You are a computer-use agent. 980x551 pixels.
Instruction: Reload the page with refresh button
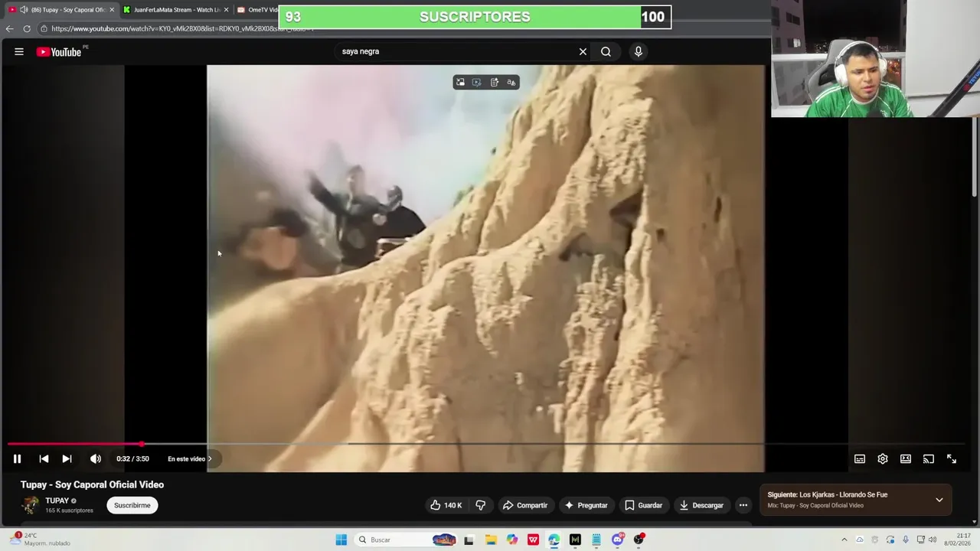(x=27, y=29)
